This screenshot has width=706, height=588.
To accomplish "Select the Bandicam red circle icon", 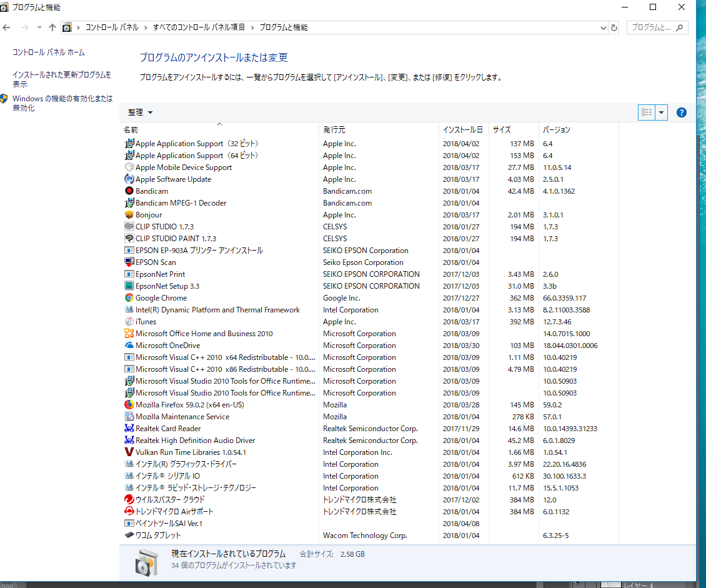I will [x=129, y=191].
